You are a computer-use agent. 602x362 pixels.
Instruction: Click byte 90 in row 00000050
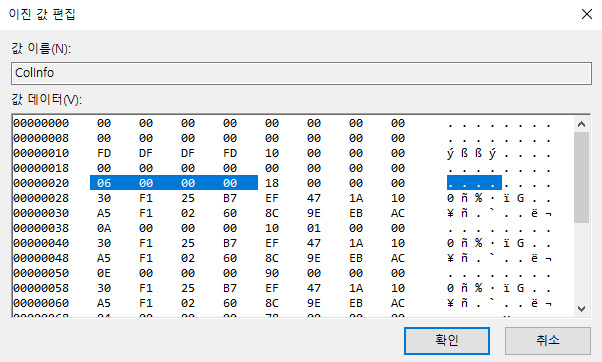pos(272,273)
